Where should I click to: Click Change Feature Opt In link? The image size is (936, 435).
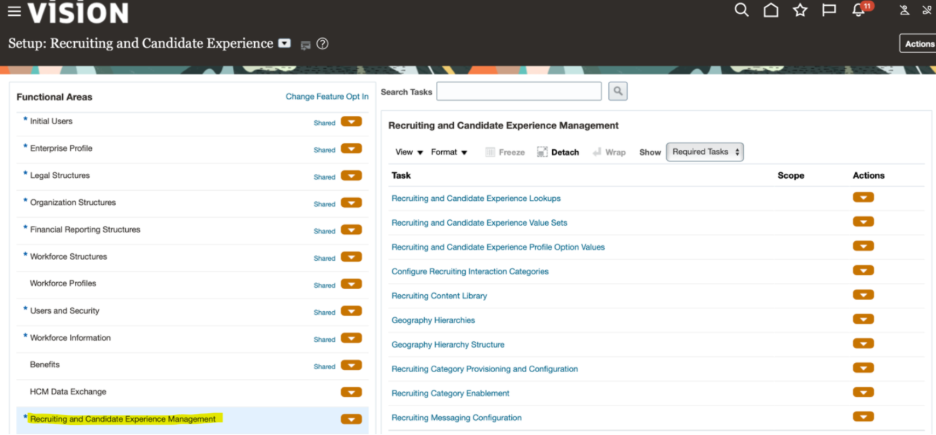(327, 97)
